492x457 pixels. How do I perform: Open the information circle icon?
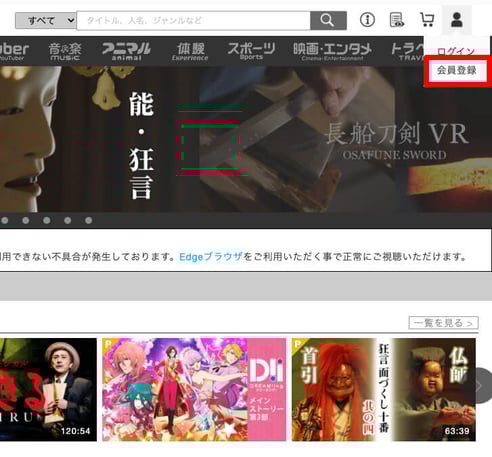(367, 20)
